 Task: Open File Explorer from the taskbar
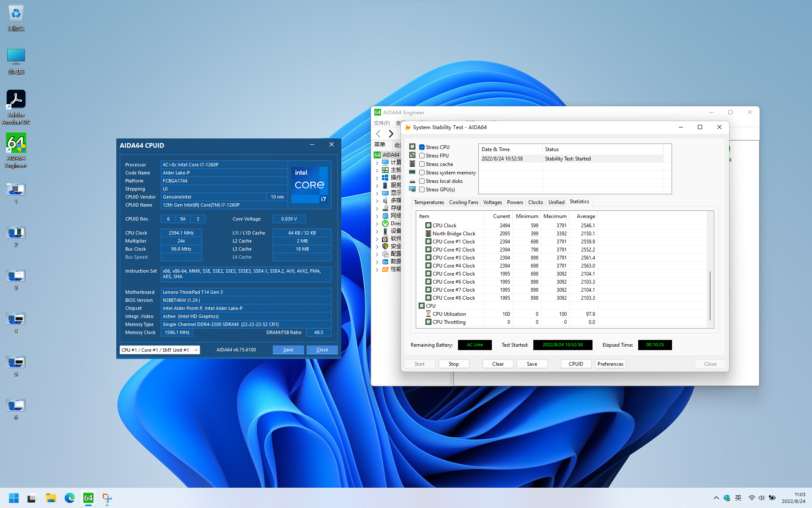[x=51, y=498]
